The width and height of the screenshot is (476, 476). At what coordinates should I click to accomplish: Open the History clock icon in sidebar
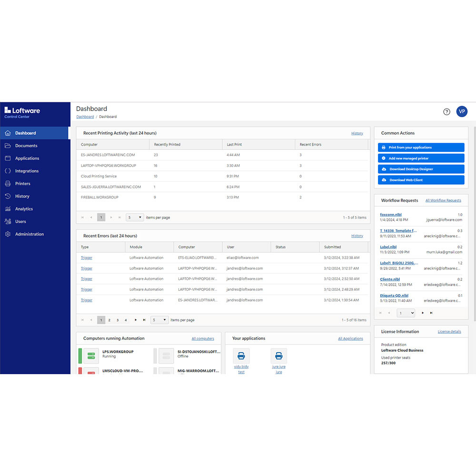point(9,196)
